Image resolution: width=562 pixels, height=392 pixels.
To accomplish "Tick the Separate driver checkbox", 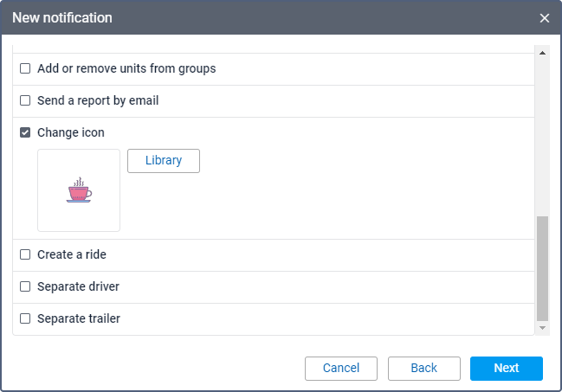I will coord(25,286).
